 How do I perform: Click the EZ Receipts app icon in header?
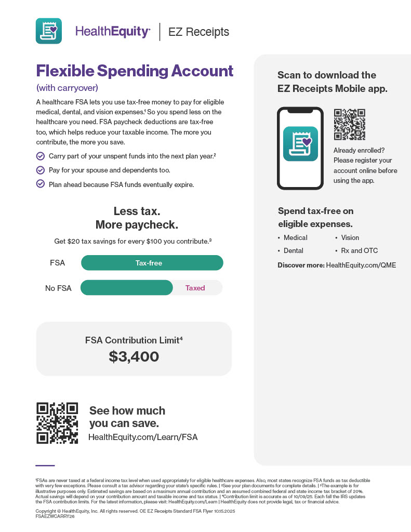(49, 31)
